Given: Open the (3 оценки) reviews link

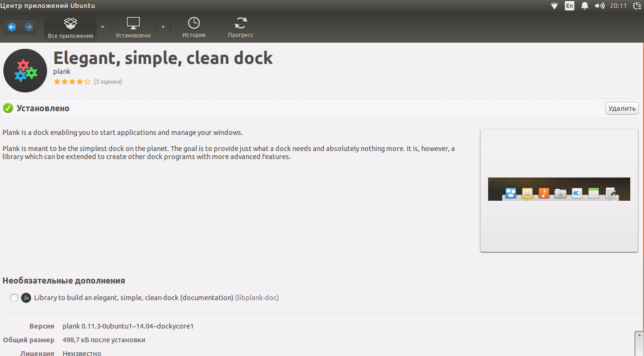Looking at the screenshot, I should (x=108, y=82).
